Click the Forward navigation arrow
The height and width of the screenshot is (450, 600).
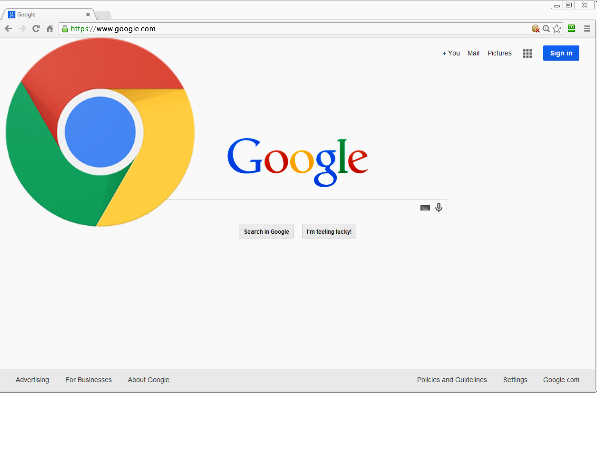(x=22, y=29)
